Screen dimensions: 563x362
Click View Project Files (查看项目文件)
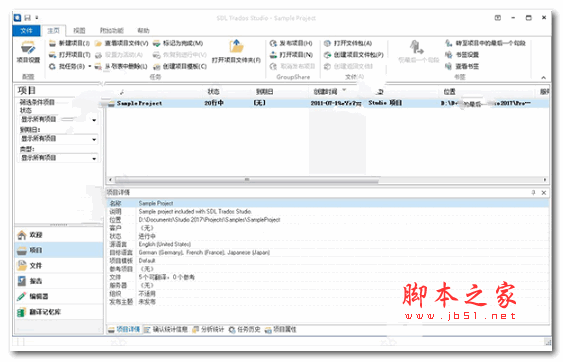[121, 43]
